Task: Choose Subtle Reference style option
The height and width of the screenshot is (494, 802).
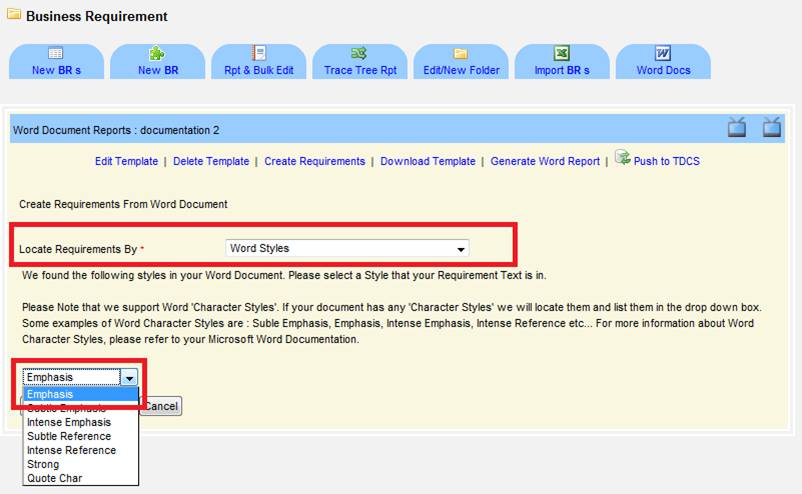Action: 69,436
